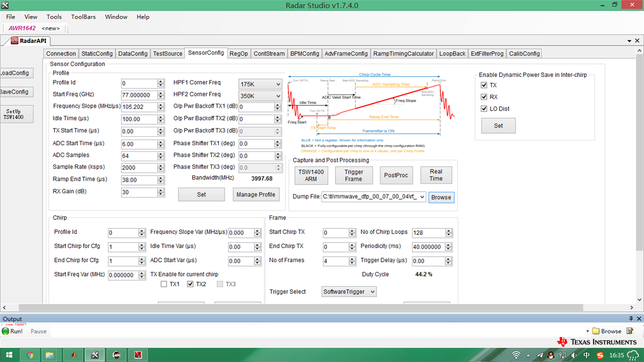Click Set button in Profile section
The image size is (644, 362).
tap(202, 194)
